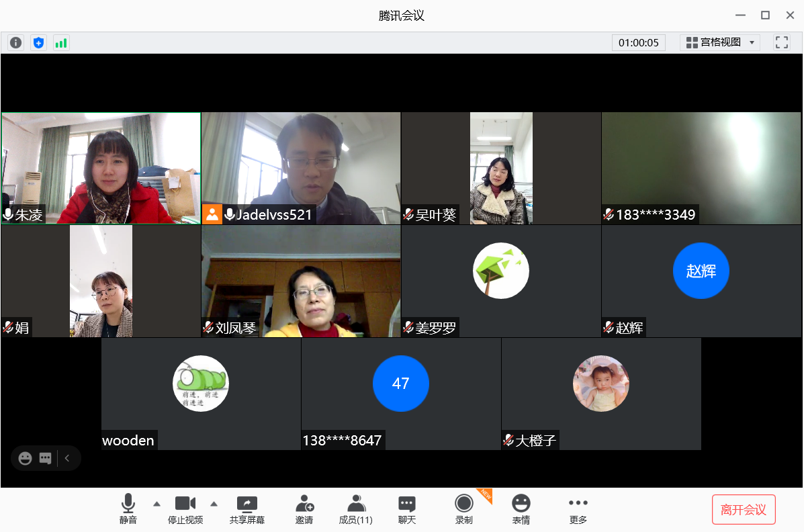
Task: Expand the video options arrow beside 停止视频
Action: pyautogui.click(x=214, y=503)
